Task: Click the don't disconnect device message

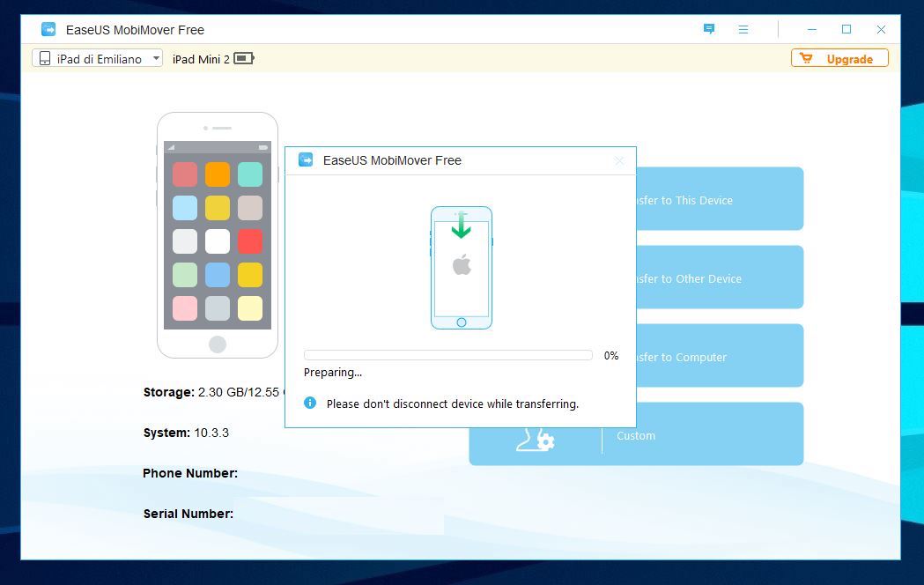Action: [453, 404]
